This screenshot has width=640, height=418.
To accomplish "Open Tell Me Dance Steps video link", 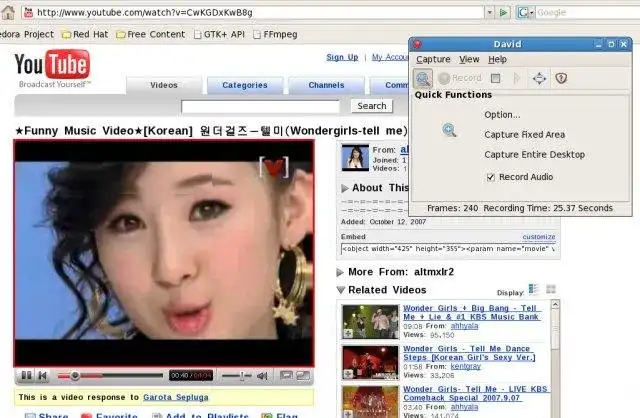I will [x=469, y=353].
